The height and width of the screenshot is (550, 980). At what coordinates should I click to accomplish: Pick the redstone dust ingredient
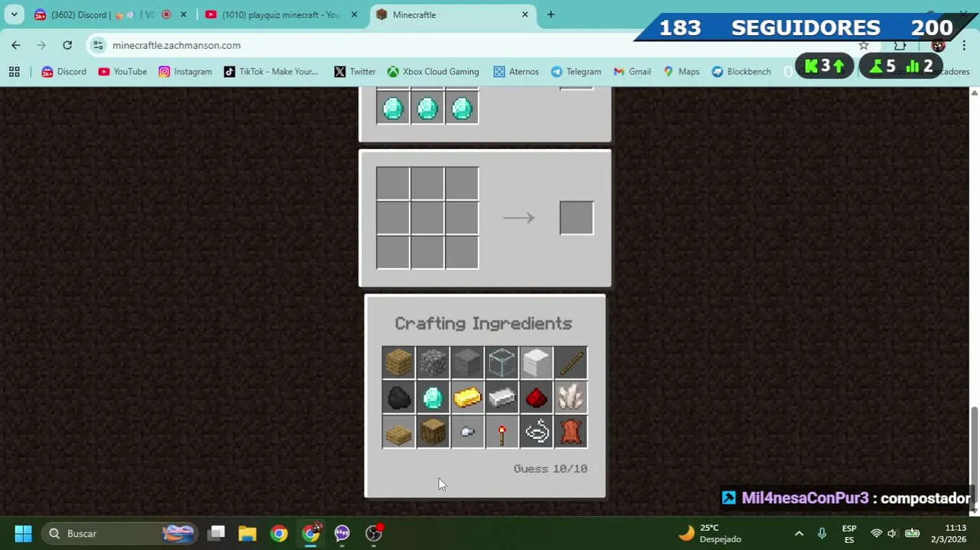pos(536,397)
